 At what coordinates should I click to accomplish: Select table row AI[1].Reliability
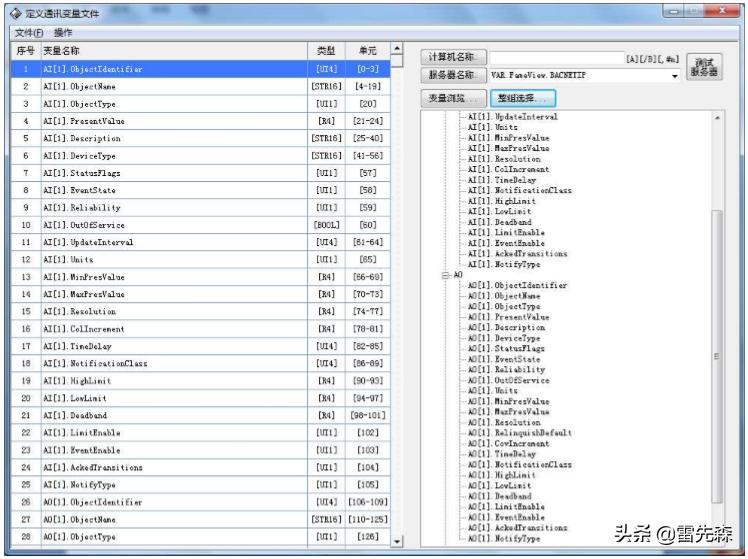click(200, 208)
